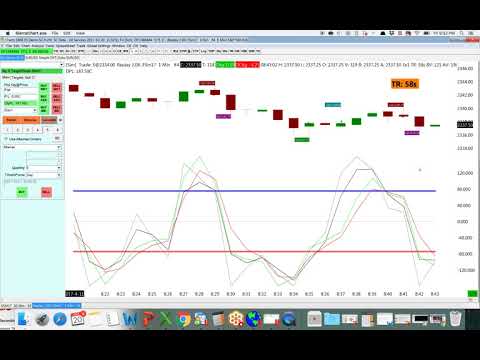Click the red -80 level line on oscillator
This screenshot has width=480, height=360.
[x=254, y=251]
